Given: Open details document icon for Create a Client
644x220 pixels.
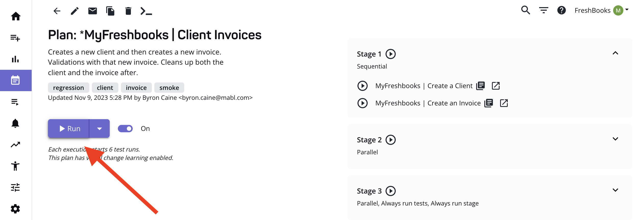Looking at the screenshot, I should pyautogui.click(x=480, y=86).
